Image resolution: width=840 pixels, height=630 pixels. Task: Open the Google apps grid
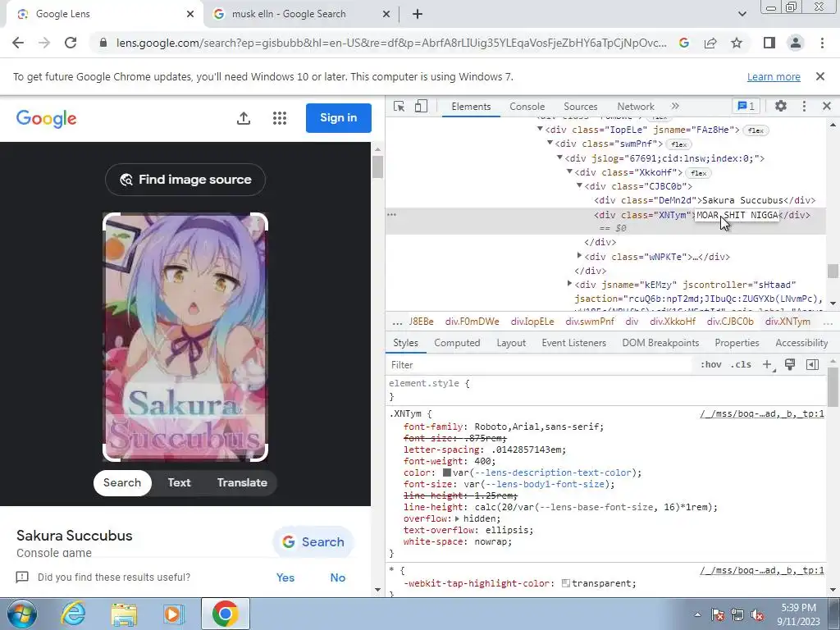280,118
